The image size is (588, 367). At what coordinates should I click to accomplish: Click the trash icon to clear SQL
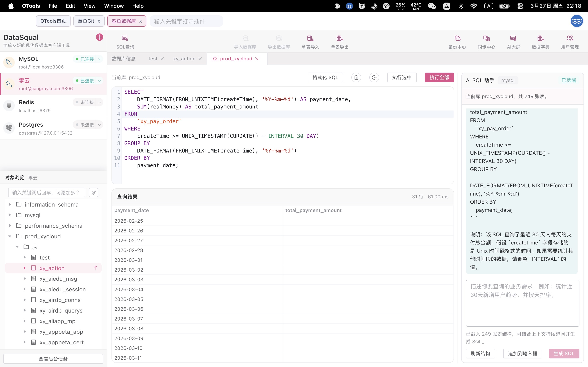tap(356, 77)
